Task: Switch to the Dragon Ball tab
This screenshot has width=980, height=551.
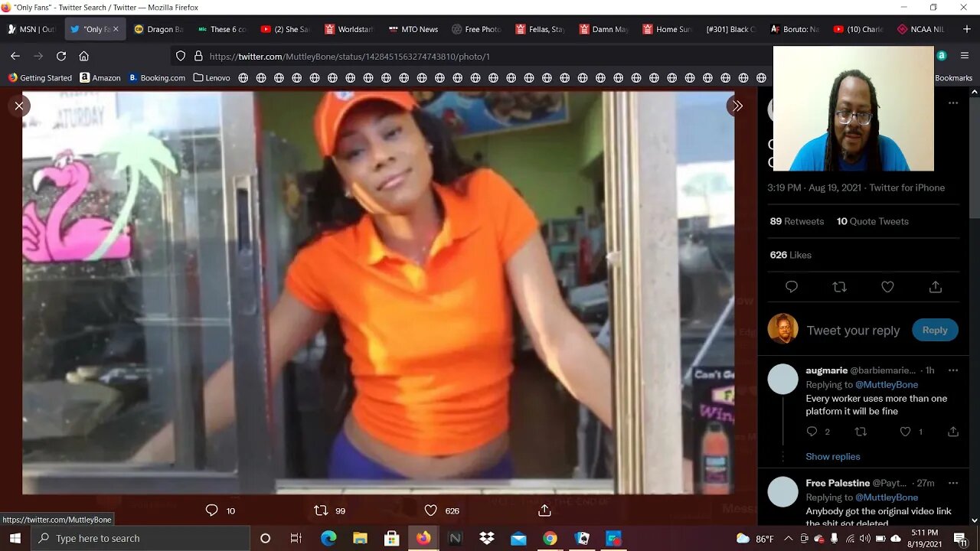Action: coord(158,29)
